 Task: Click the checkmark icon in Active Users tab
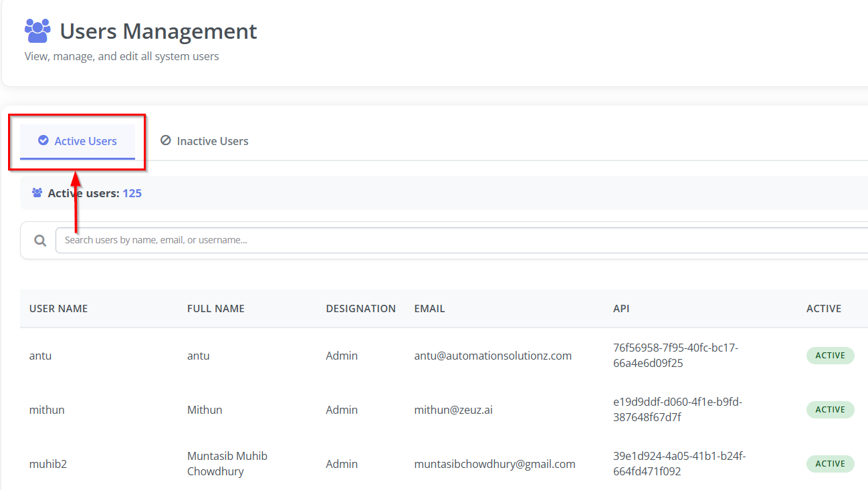click(43, 140)
